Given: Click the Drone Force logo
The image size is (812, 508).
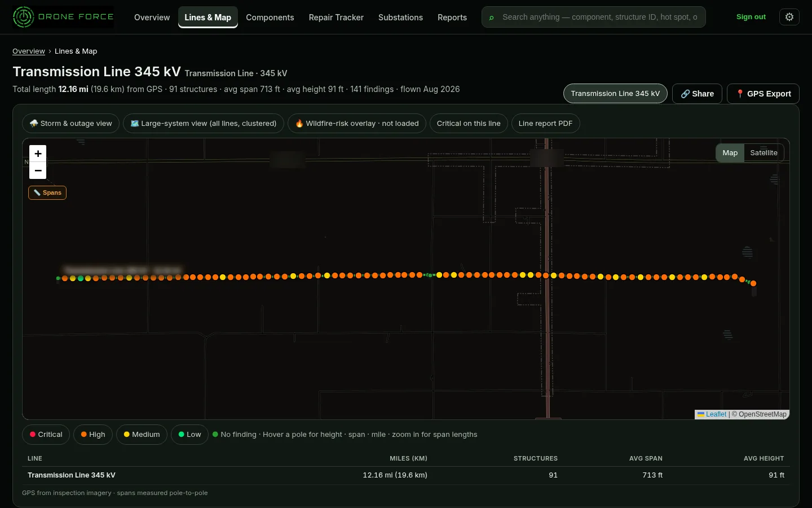Looking at the screenshot, I should point(63,17).
